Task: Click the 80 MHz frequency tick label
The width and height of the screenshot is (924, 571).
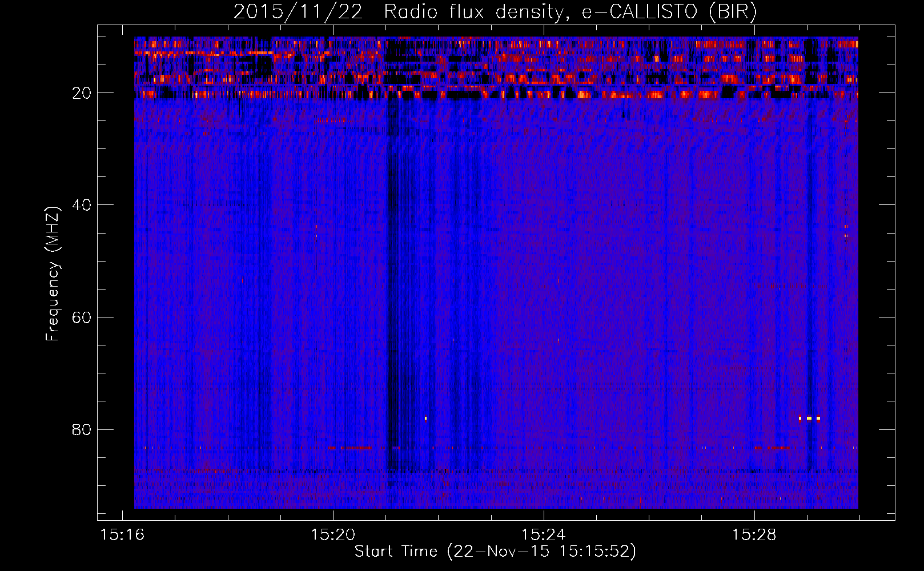Action: [82, 429]
